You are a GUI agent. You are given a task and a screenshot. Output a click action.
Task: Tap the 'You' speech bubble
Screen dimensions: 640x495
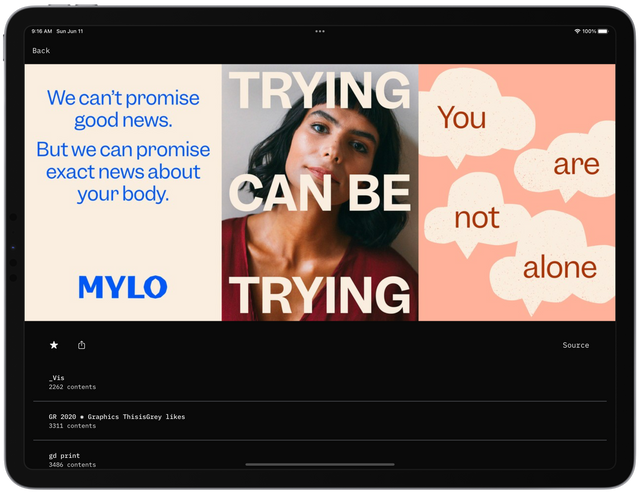click(462, 118)
